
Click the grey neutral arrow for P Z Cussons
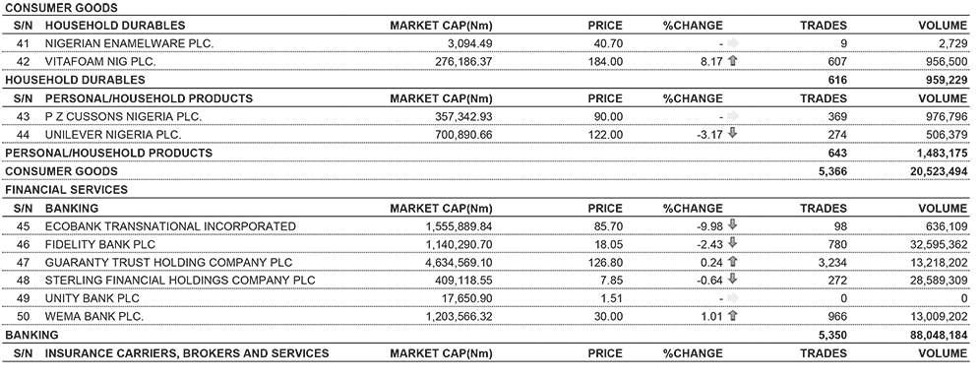coord(733,116)
